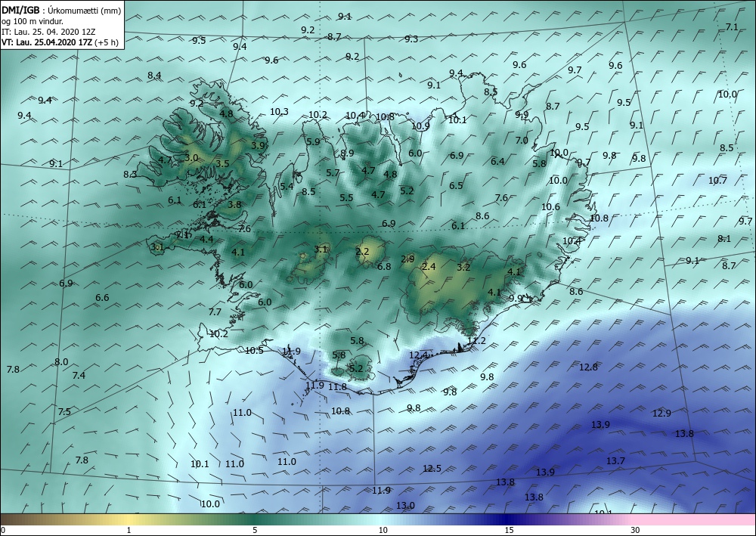Click the 'IT: Lau. 25. 04. 2020 12Z' line
The image size is (756, 536).
point(48,32)
